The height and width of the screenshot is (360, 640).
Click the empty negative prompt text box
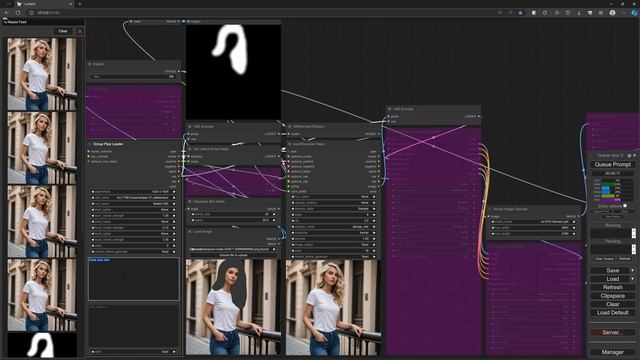134,325
